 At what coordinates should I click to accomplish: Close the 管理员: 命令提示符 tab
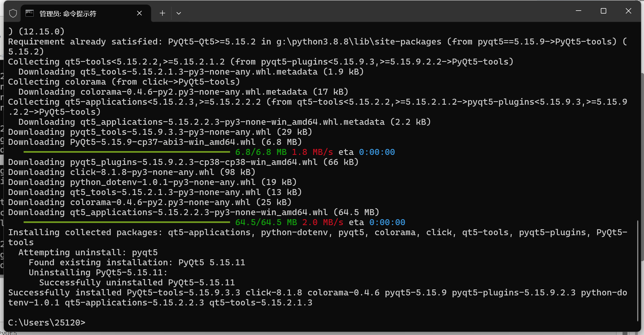pyautogui.click(x=139, y=13)
